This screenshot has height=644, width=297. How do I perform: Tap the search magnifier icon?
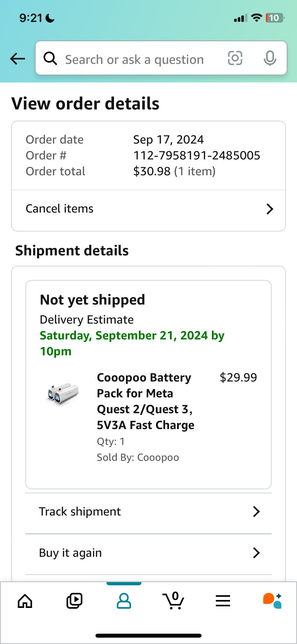click(x=50, y=59)
